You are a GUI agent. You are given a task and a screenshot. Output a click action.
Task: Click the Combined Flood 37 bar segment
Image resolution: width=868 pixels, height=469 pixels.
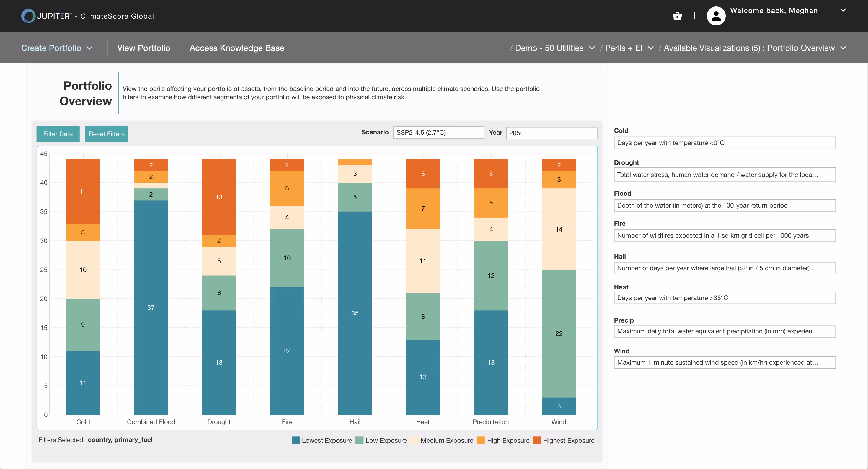pyautogui.click(x=151, y=307)
